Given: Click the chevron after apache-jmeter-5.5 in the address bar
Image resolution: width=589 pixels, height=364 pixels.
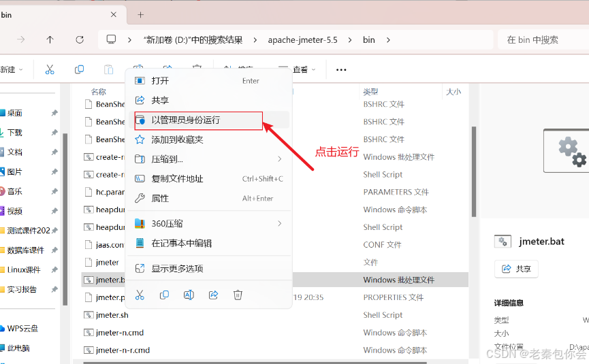Looking at the screenshot, I should tap(350, 39).
